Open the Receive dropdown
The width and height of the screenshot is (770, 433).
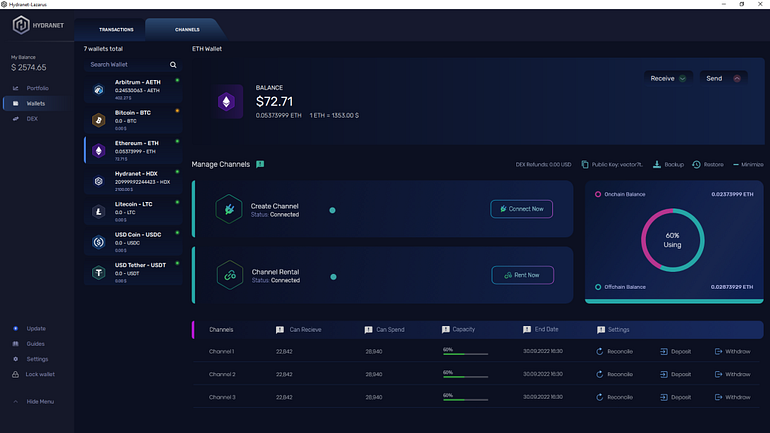(x=668, y=79)
